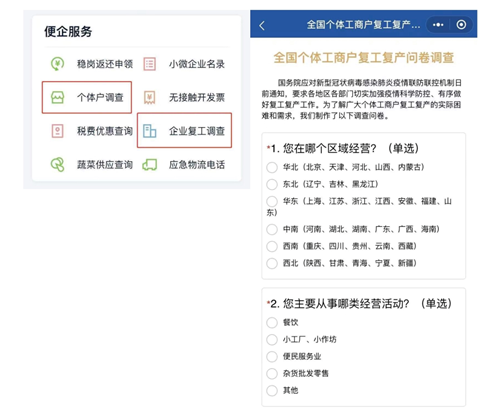The width and height of the screenshot is (500, 415).
Task: Open the three-dot more menu
Action: (x=438, y=25)
